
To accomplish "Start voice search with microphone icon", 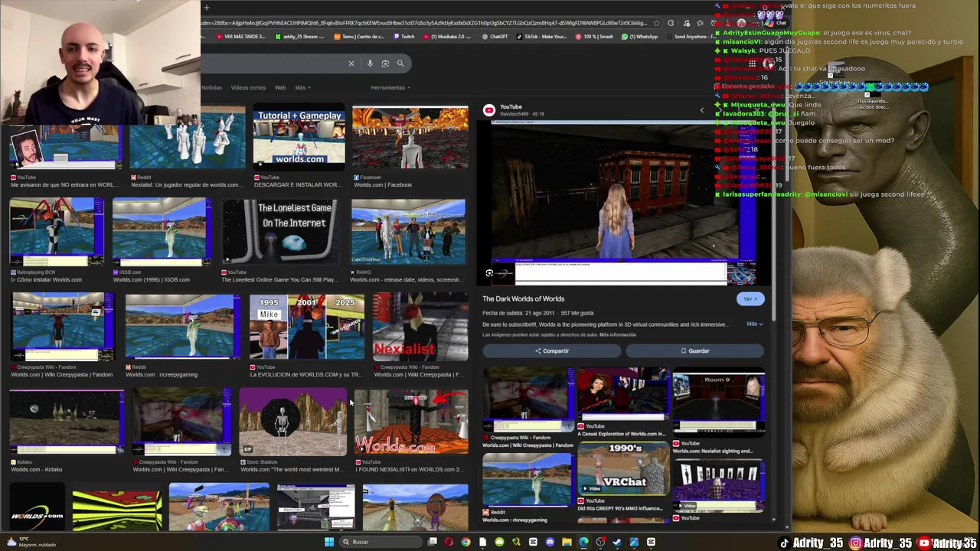I will [x=370, y=64].
